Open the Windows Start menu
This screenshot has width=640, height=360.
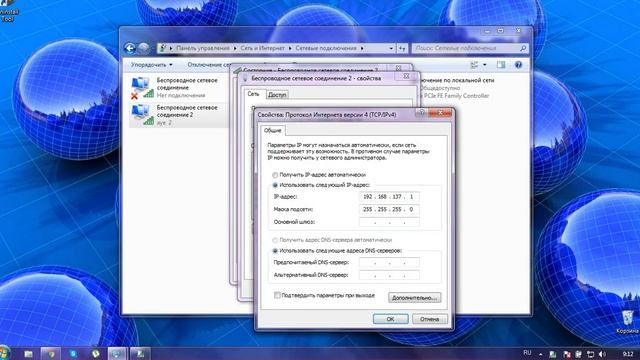tap(4, 353)
